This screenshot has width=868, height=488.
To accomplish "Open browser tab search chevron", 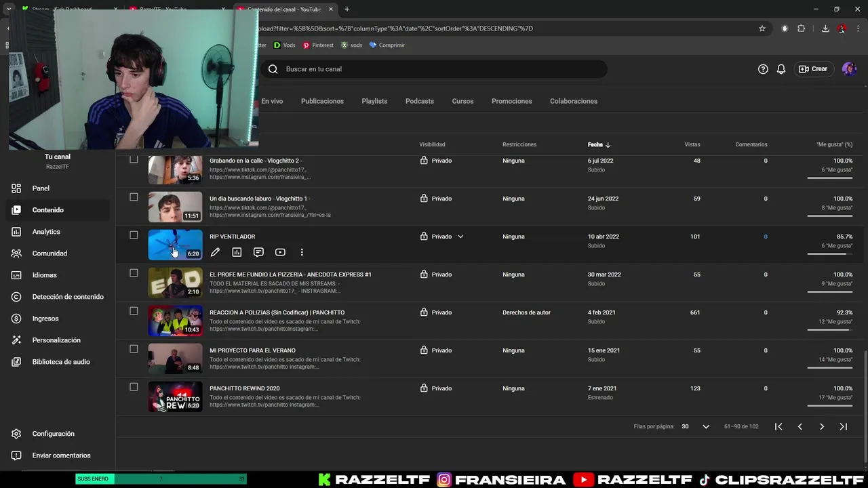I will (9, 9).
